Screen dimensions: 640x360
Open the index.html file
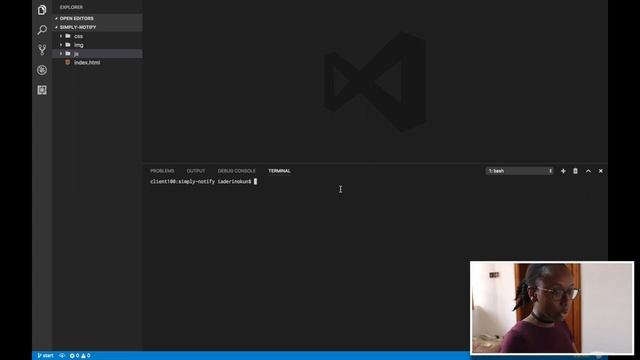[97, 62]
